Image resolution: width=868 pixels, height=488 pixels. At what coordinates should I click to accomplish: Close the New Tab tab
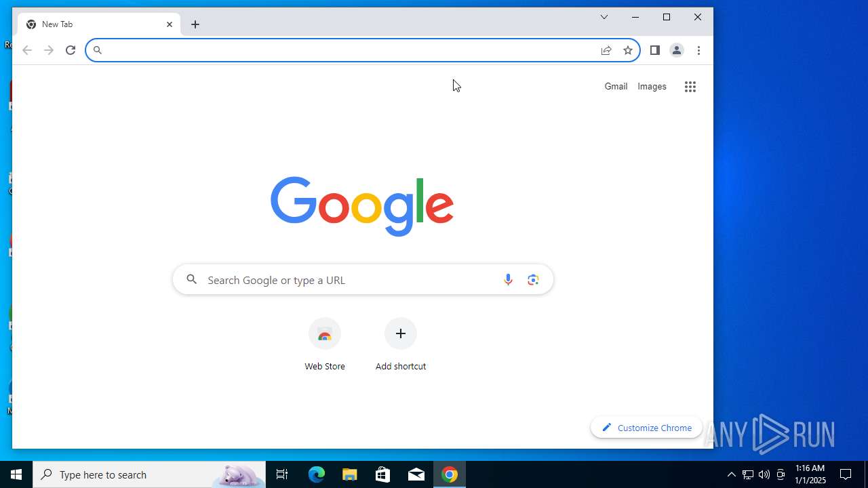coord(170,24)
